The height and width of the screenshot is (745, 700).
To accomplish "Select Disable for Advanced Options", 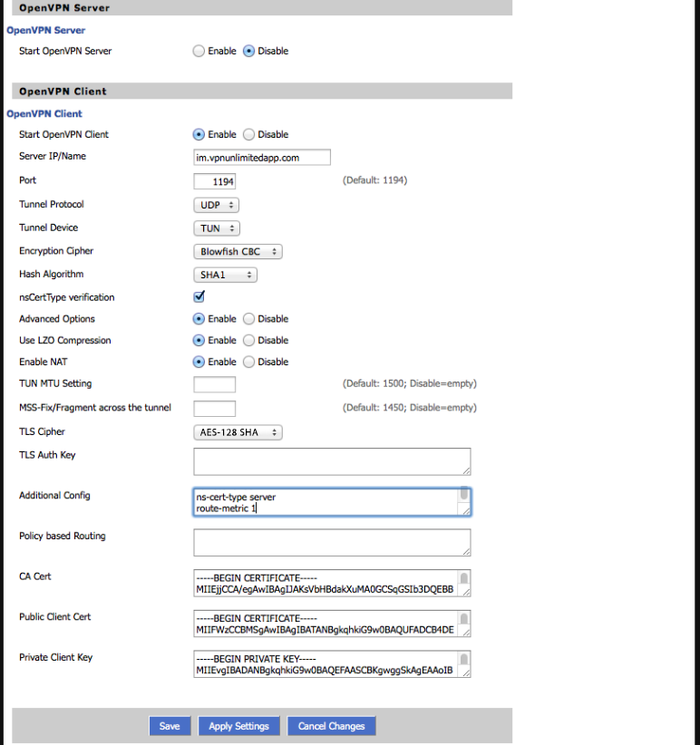I will click(x=248, y=319).
